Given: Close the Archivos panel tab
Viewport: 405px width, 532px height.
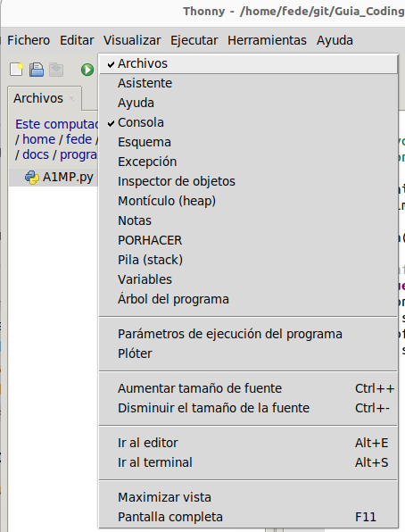Looking at the screenshot, I should [71, 98].
